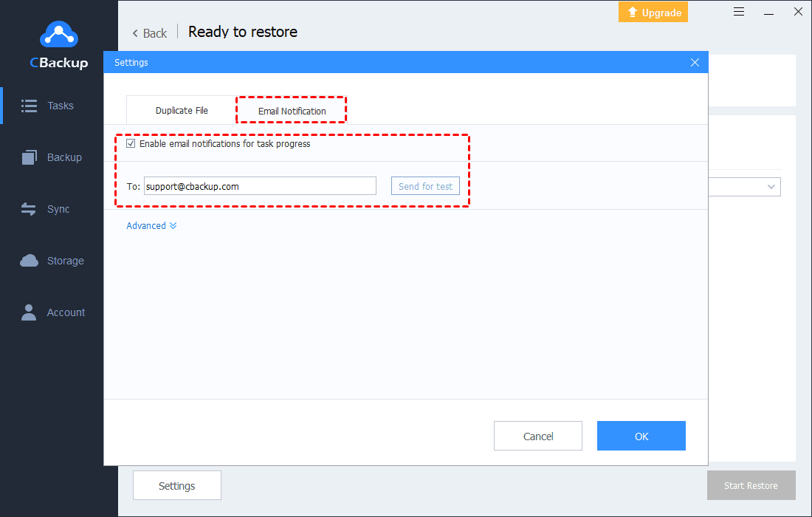The height and width of the screenshot is (517, 812).
Task: Cancel the Settings dialog
Action: click(x=538, y=436)
